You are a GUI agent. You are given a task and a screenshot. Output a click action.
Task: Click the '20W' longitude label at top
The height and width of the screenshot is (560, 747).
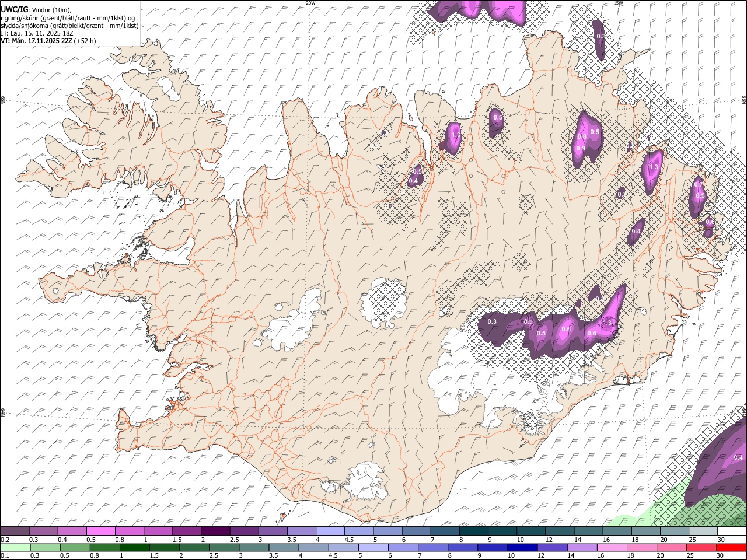coord(310,3)
